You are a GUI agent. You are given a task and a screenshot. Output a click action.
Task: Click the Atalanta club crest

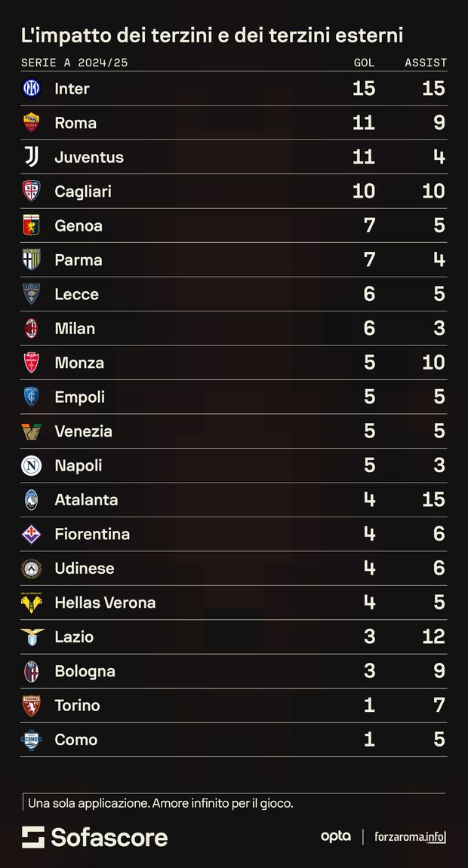coord(31,499)
